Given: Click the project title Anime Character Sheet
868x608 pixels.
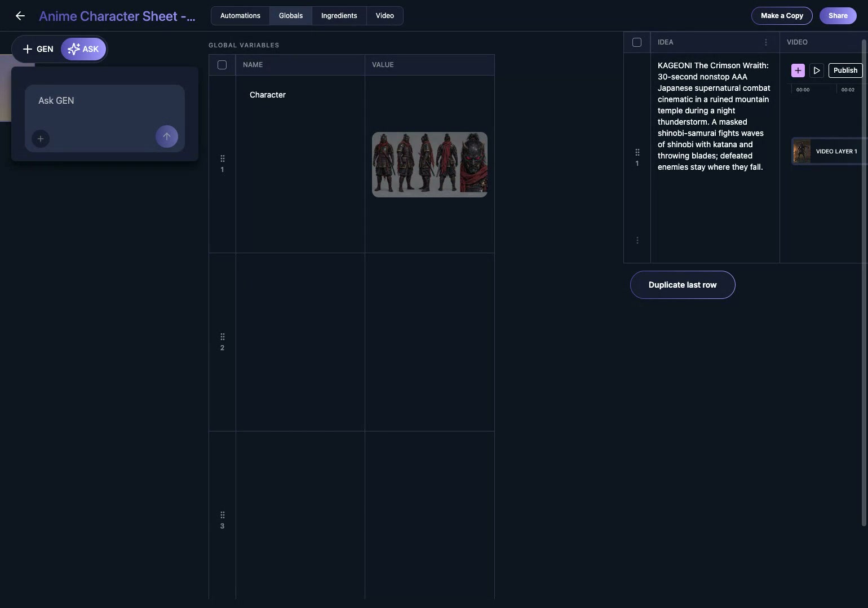Looking at the screenshot, I should [x=117, y=16].
